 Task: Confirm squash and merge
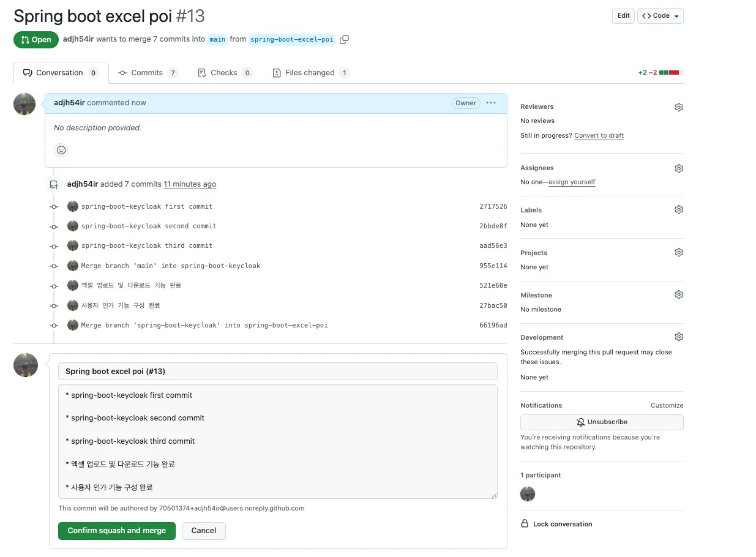point(117,531)
